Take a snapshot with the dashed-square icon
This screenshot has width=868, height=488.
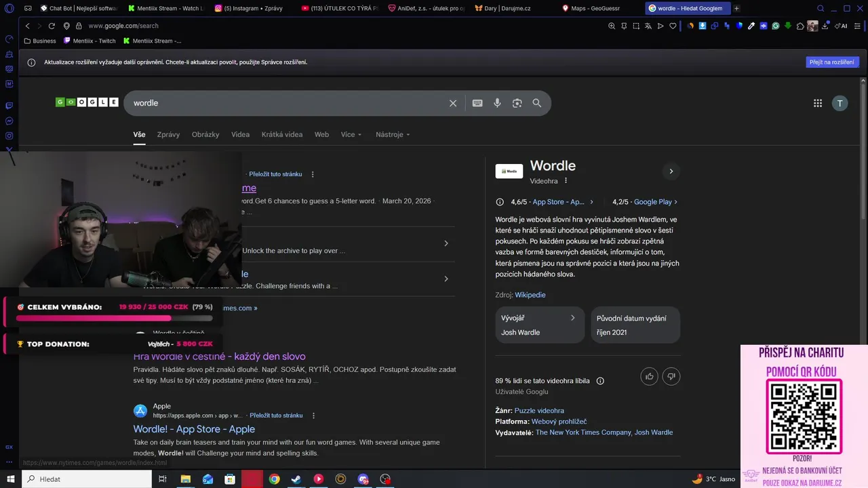coord(636,26)
